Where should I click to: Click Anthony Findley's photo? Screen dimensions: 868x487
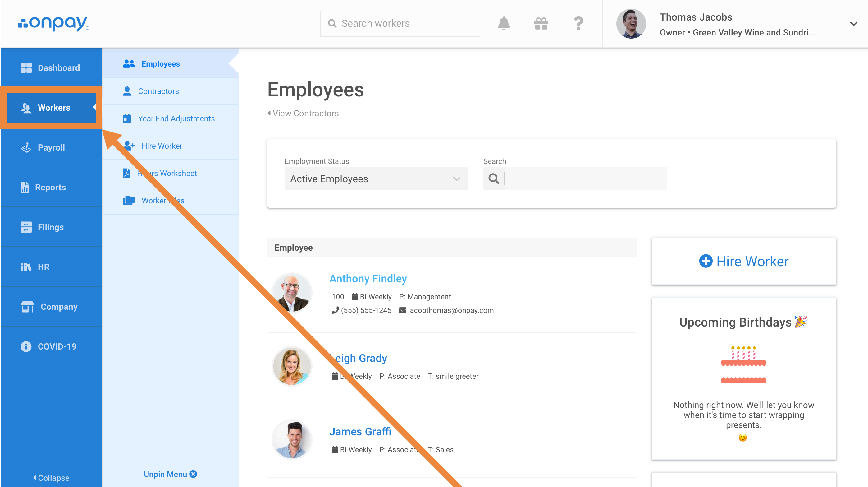pos(292,293)
